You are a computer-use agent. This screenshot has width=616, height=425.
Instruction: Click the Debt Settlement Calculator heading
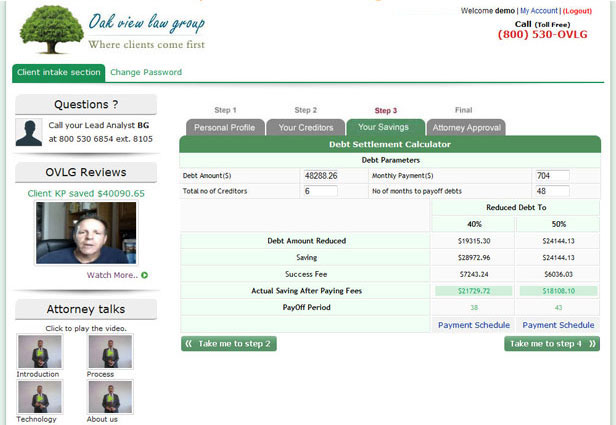tap(390, 144)
